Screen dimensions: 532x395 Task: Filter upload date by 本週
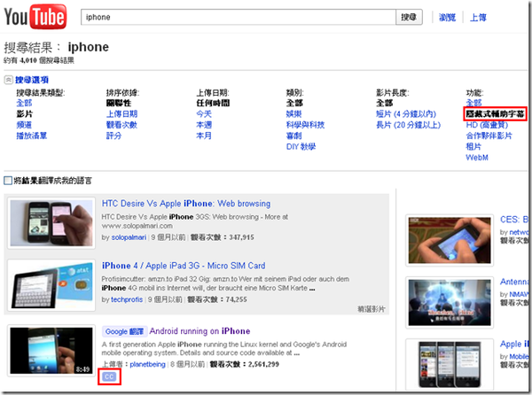[204, 125]
